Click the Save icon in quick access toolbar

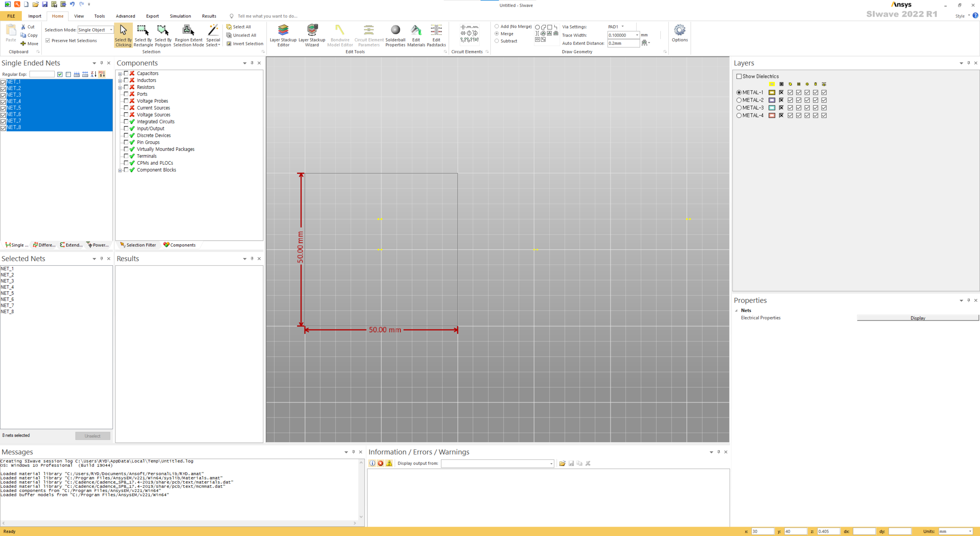click(45, 4)
